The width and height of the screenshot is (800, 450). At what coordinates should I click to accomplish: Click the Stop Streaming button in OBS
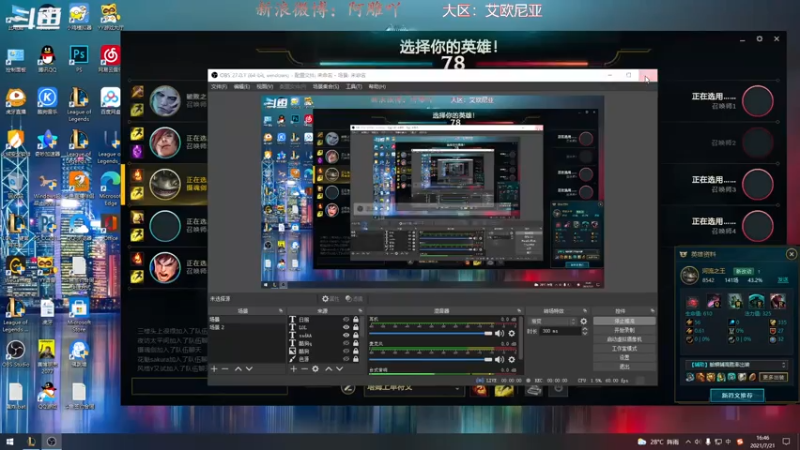624,321
